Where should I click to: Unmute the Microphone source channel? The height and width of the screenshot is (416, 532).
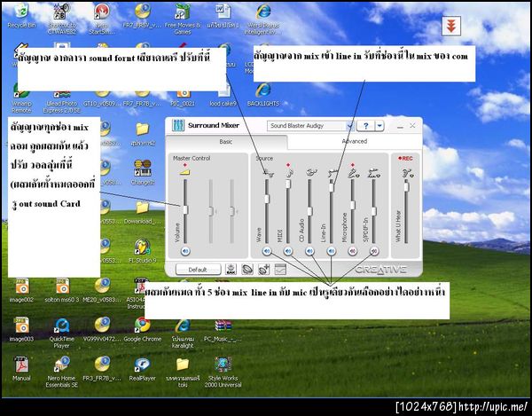(353, 251)
